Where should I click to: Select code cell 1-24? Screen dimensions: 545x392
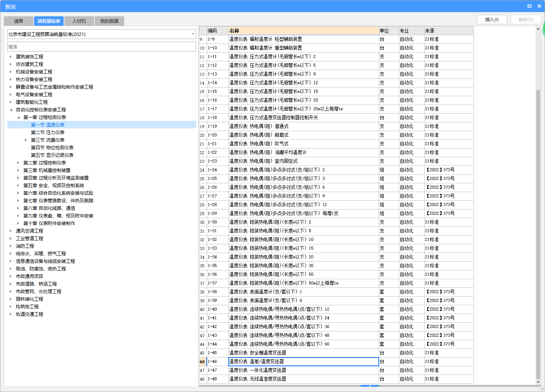click(218, 170)
